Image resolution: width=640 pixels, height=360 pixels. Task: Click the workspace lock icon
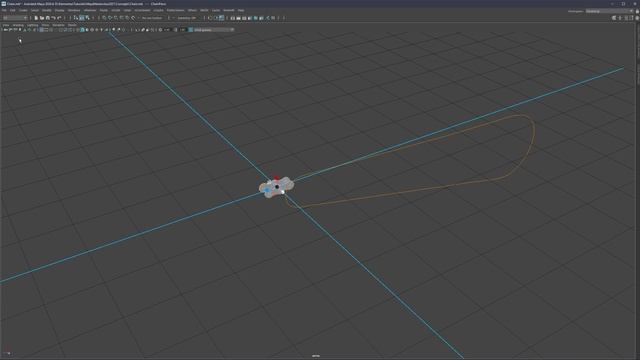(x=637, y=11)
